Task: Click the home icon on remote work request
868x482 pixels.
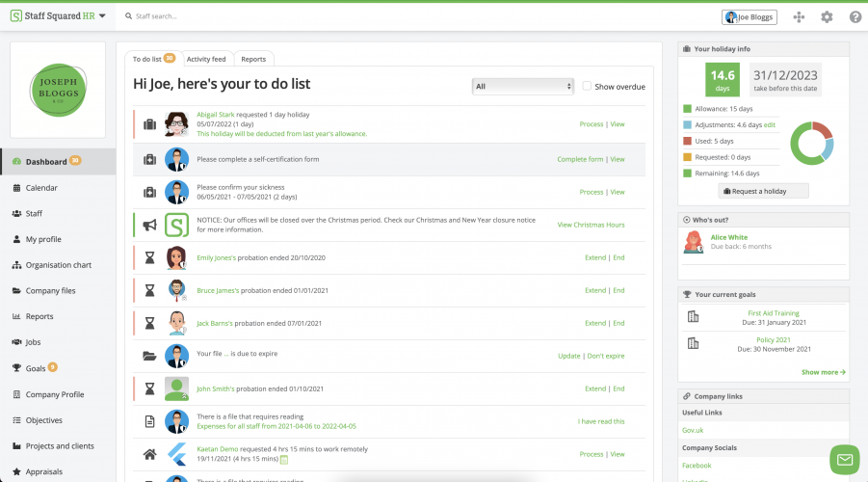Action: click(149, 454)
